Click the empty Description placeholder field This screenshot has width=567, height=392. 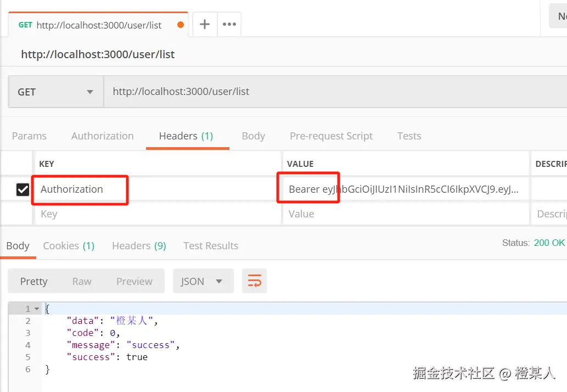(x=549, y=214)
